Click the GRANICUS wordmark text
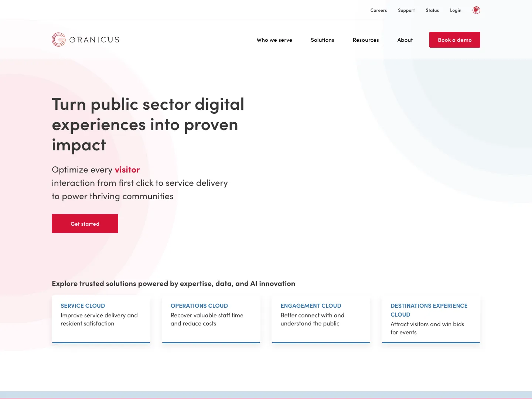The width and height of the screenshot is (532, 399). coord(94,40)
